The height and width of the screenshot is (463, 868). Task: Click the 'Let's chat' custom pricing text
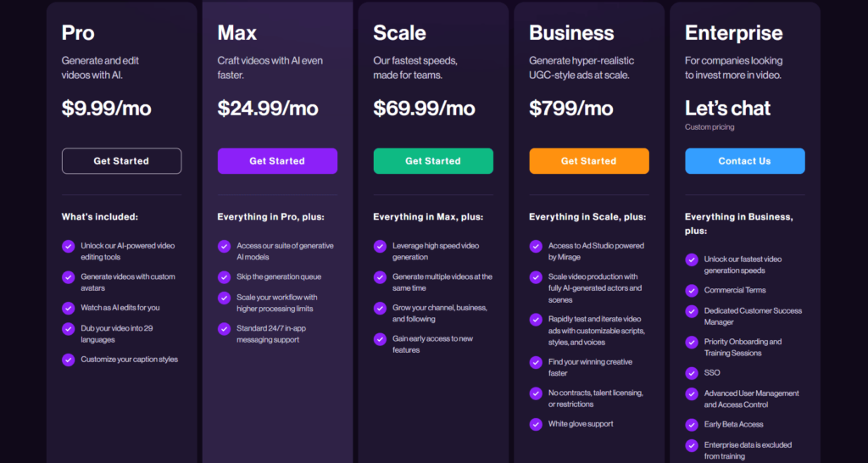727,108
